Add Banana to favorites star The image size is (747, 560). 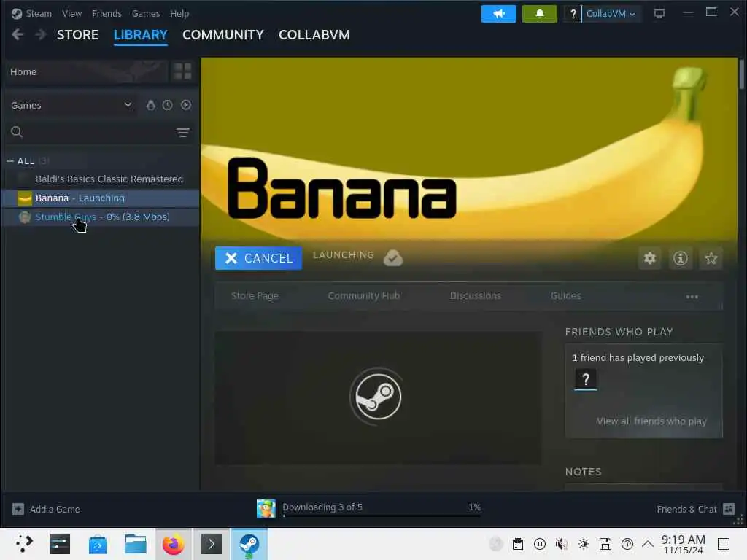tap(711, 258)
